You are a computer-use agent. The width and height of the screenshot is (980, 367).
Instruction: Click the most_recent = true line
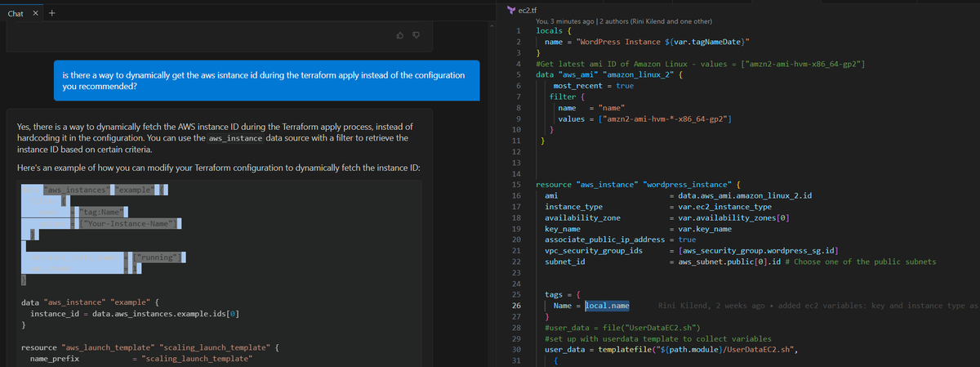pos(593,86)
